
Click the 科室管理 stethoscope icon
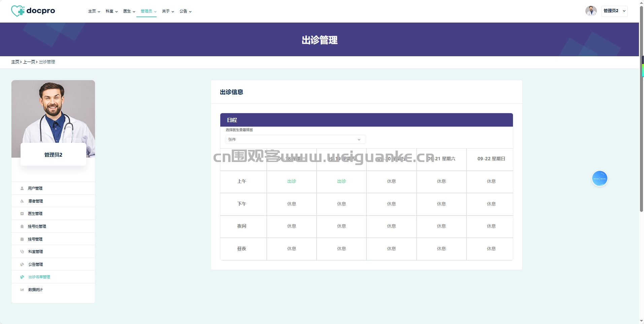click(22, 252)
